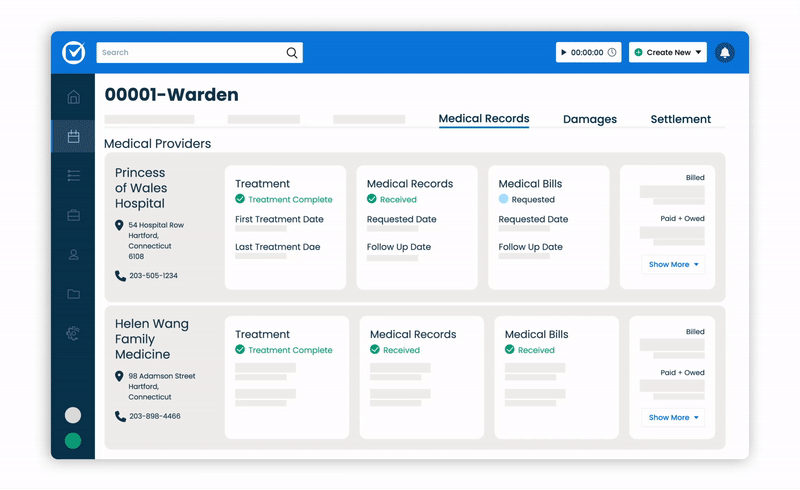Click the blue Requested status dot

pyautogui.click(x=503, y=199)
